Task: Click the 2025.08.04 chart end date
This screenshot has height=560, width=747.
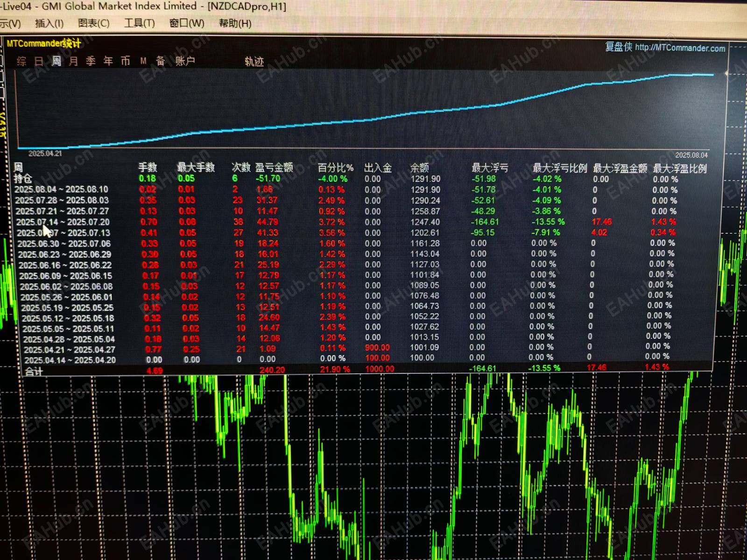Action: [691, 155]
